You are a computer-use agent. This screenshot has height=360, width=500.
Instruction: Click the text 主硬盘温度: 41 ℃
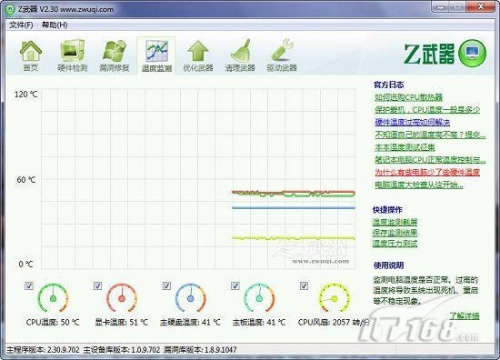pos(190,322)
